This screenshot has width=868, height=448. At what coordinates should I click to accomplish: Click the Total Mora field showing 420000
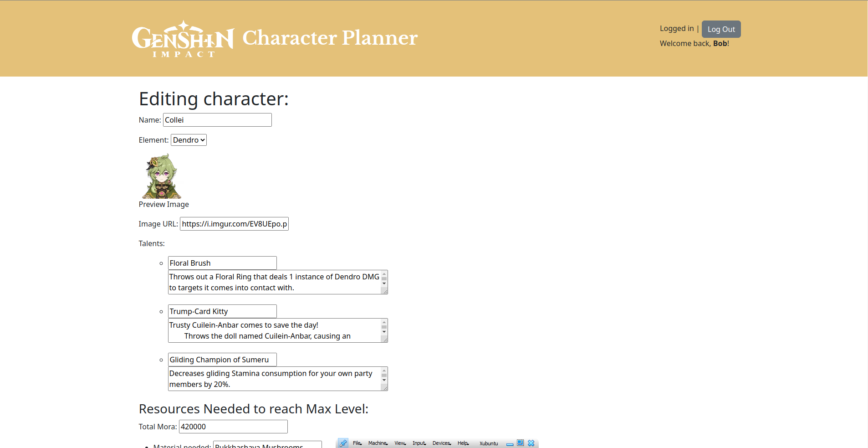[x=233, y=426]
